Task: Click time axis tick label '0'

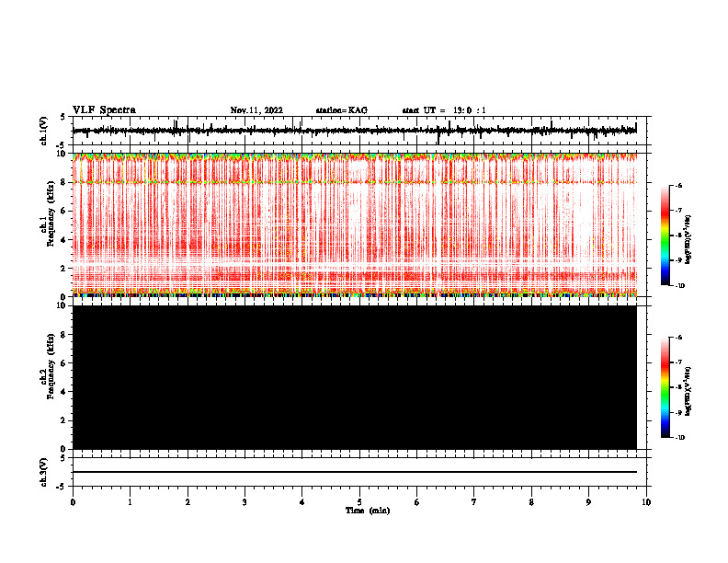Action: pyautogui.click(x=73, y=502)
